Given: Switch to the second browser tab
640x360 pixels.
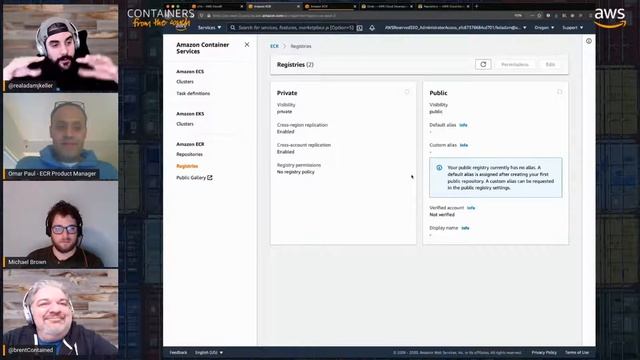Looking at the screenshot, I should tap(273, 6).
